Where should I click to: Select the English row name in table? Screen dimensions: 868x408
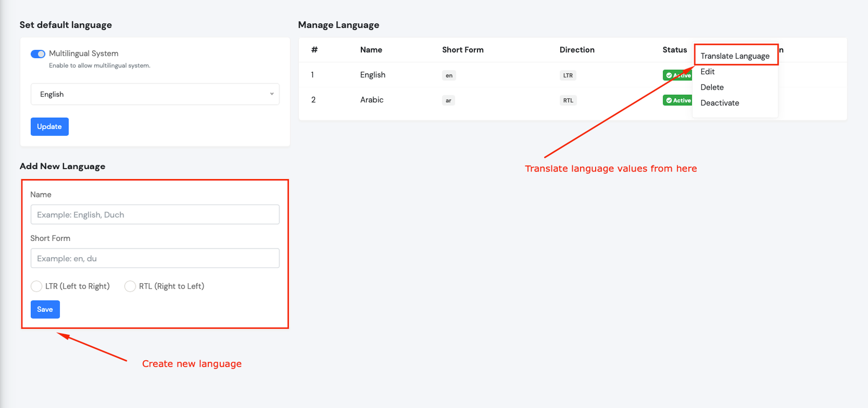coord(373,75)
